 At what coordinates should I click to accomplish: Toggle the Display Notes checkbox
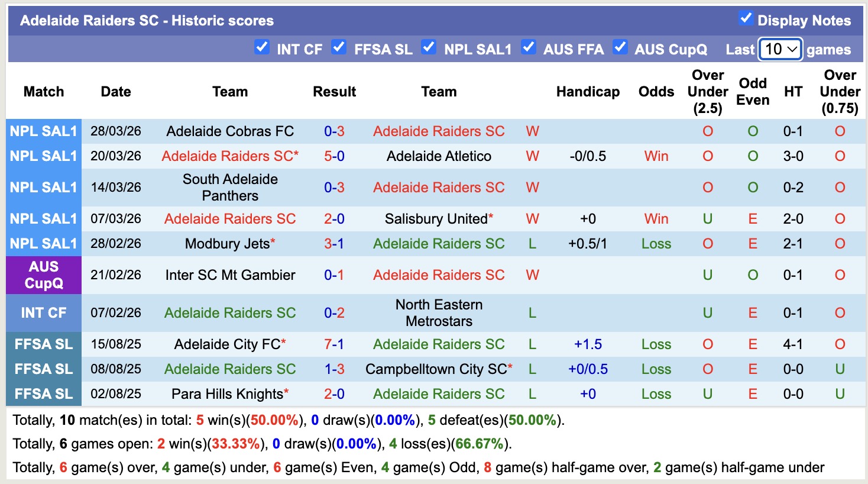click(x=746, y=18)
